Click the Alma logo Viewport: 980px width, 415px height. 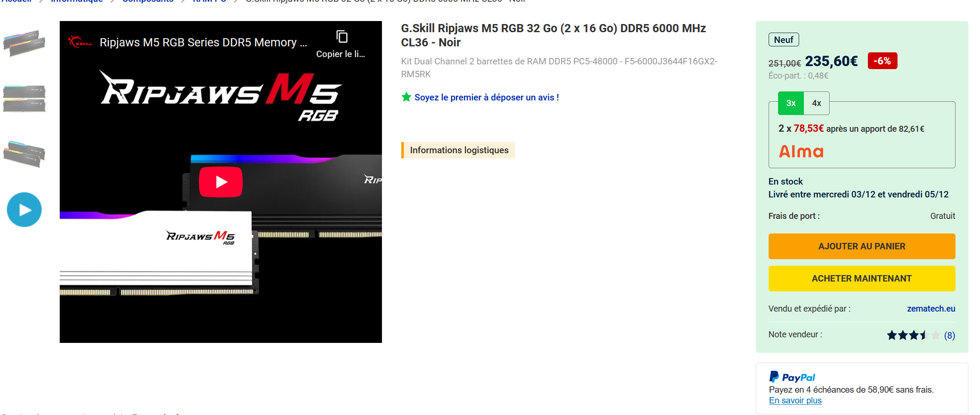click(801, 151)
